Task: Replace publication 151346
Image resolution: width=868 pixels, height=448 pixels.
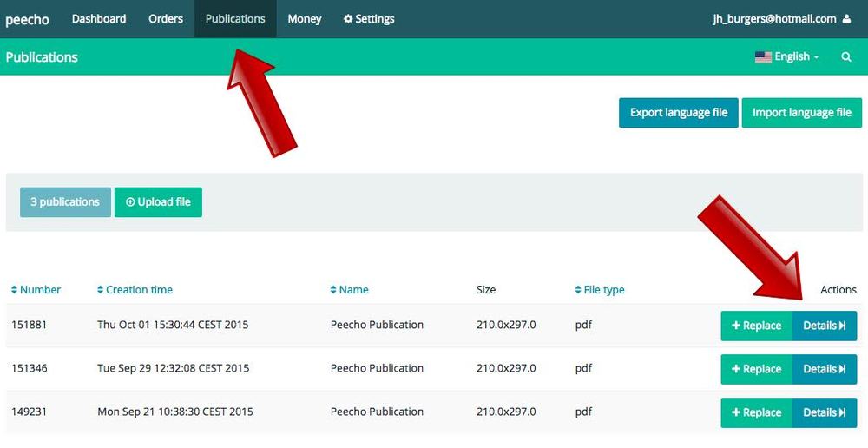Action: 756,369
